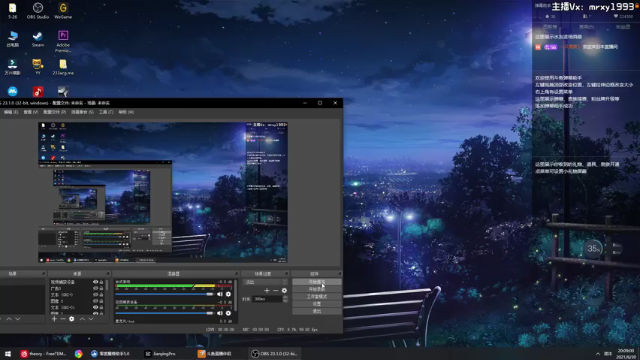
Task: Open the 帮助(H) menu in OBS
Action: click(x=126, y=112)
